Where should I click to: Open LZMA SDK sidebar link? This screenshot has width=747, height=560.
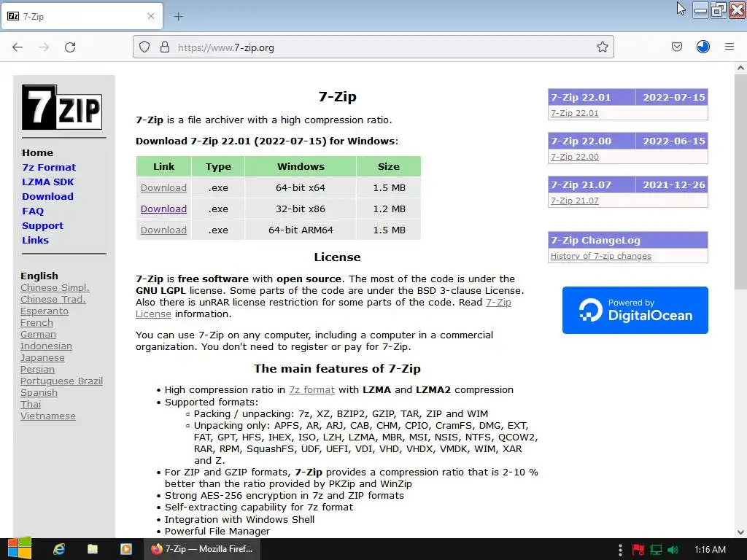48,182
